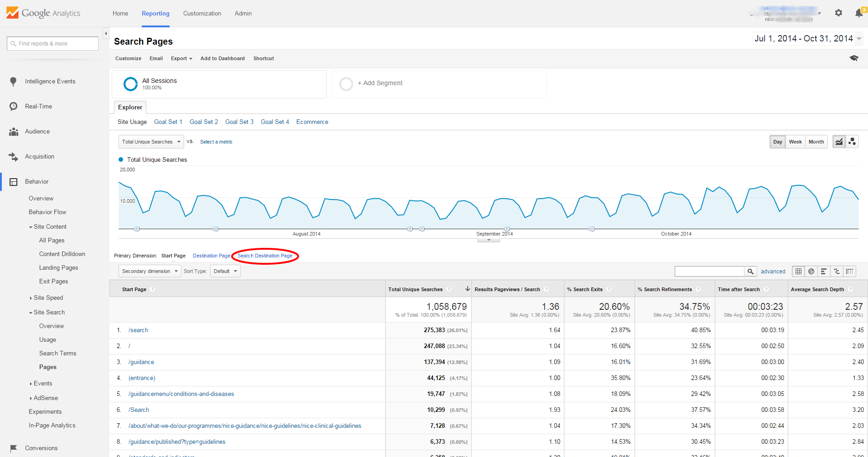868x457 pixels.
Task: Select the pie chart percentage view icon
Action: [x=811, y=272]
